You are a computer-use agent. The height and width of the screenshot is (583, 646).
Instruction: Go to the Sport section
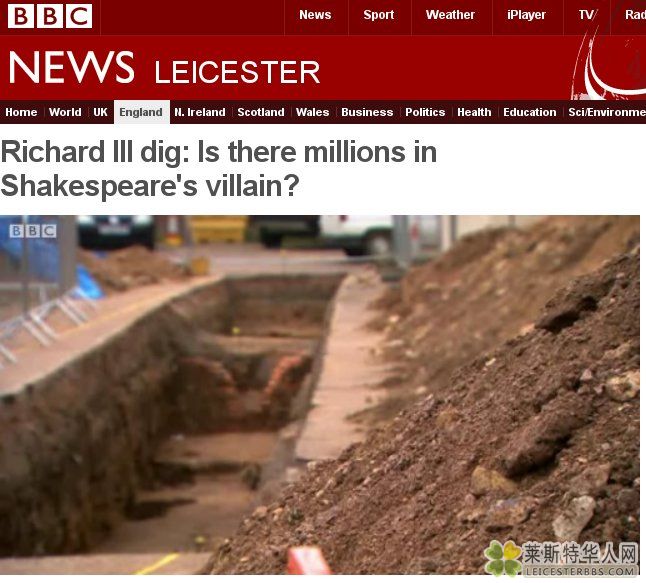pos(379,15)
